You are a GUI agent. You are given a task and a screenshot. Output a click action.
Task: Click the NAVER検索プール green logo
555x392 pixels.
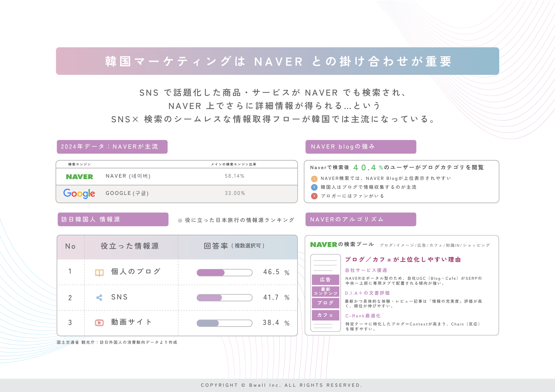point(324,245)
